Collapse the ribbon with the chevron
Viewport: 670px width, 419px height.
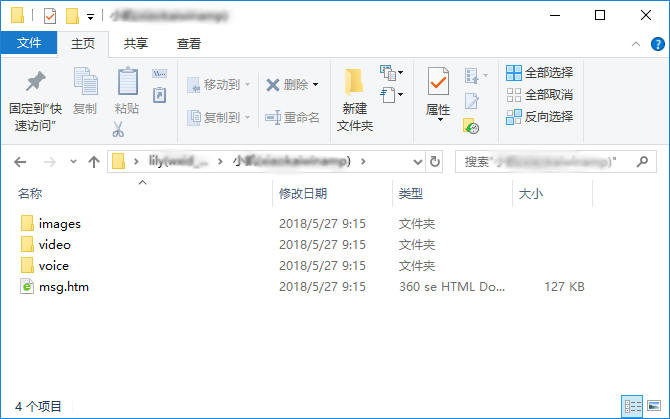point(636,44)
